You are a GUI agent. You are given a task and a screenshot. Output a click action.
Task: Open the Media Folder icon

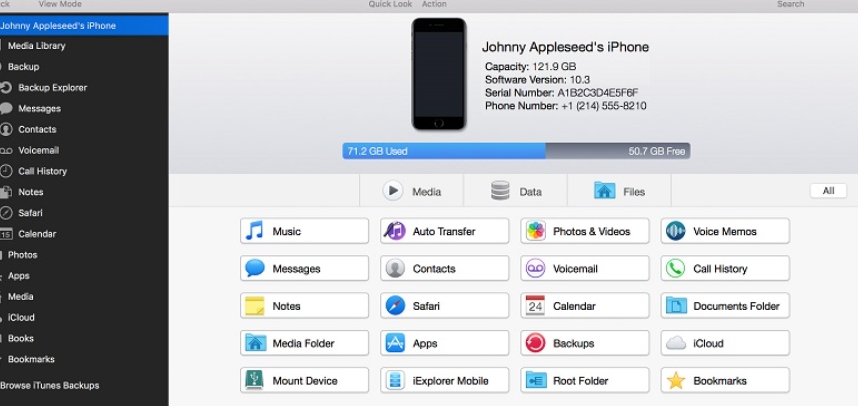point(256,343)
